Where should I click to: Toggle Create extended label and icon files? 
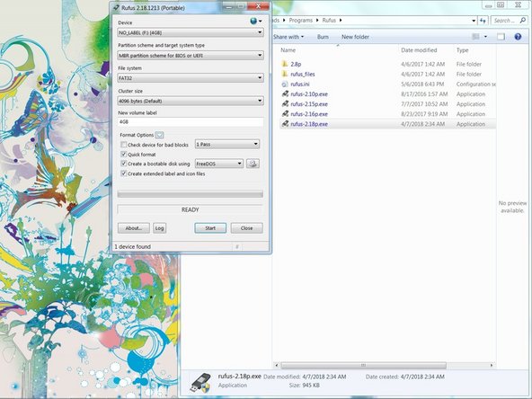124,173
